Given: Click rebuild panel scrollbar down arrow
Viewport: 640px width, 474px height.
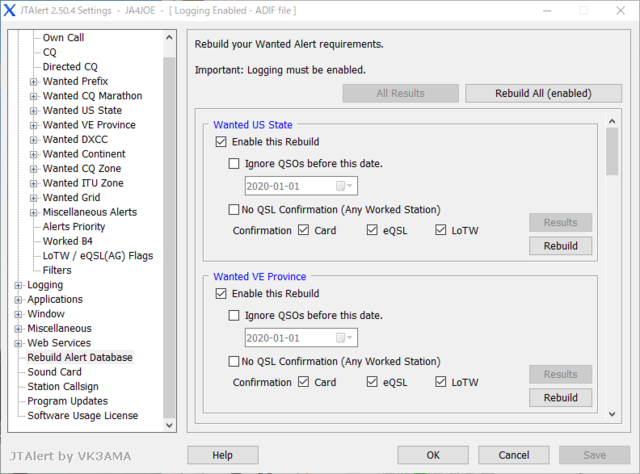Looking at the screenshot, I should point(612,414).
